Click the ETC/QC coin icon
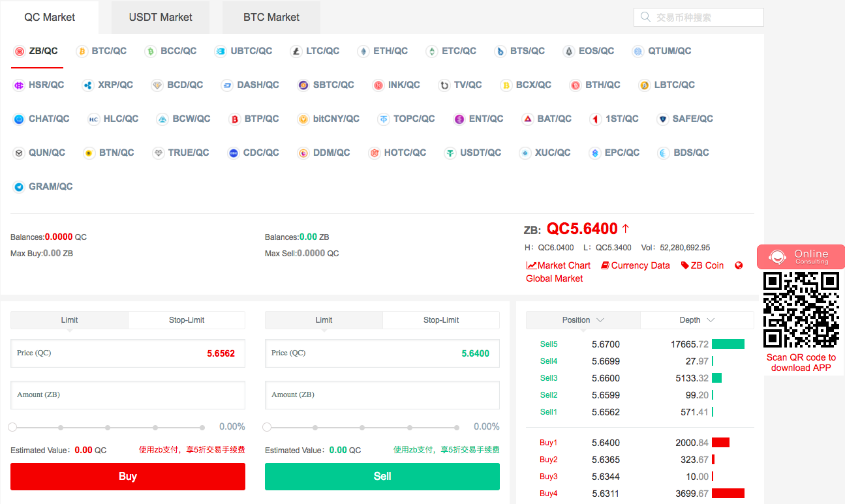Viewport: 845px width, 504px height. tap(431, 51)
